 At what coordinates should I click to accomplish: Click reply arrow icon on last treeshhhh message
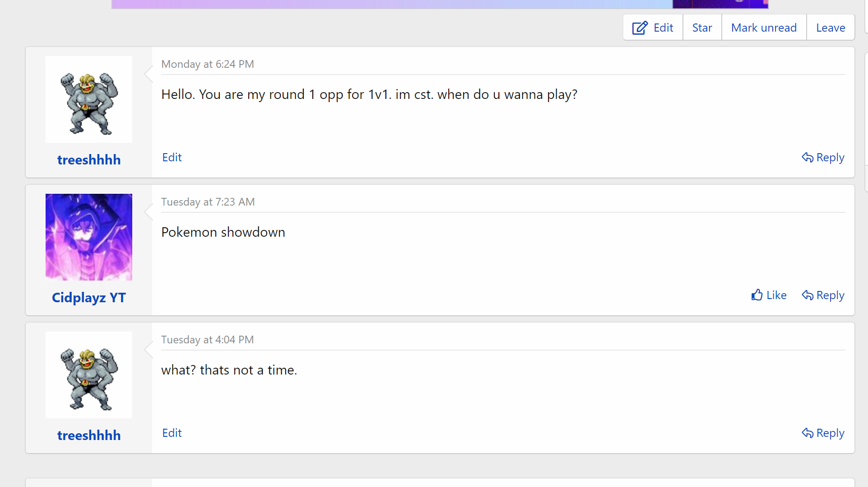[x=808, y=433]
